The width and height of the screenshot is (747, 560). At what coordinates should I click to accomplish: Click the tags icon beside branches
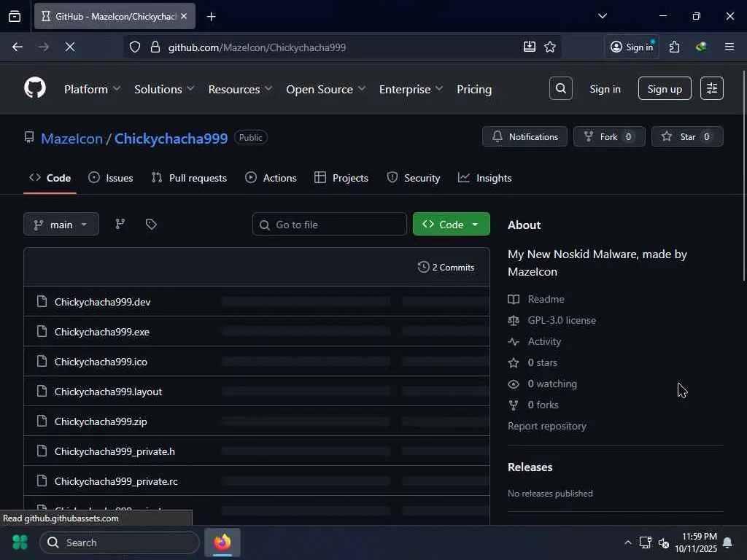tap(151, 225)
